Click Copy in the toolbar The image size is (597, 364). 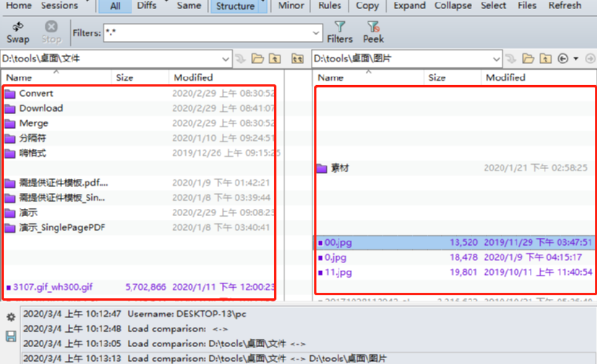(x=367, y=5)
